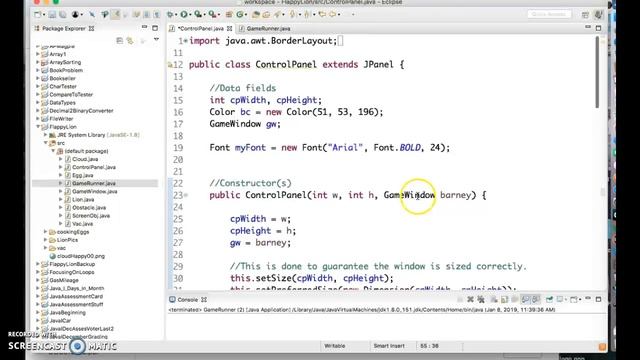Click the Run Last Tool coverage icon

pyautogui.click(x=198, y=15)
